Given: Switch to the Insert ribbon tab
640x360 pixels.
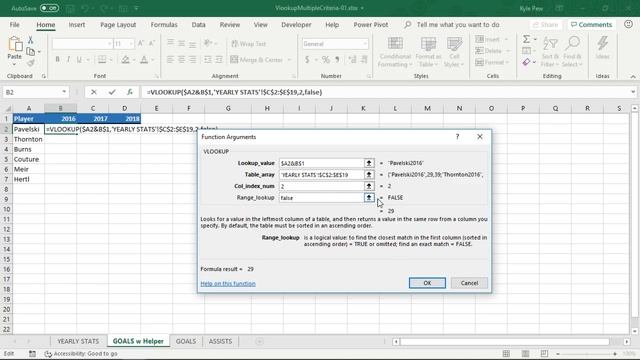Looking at the screenshot, I should click(77, 24).
